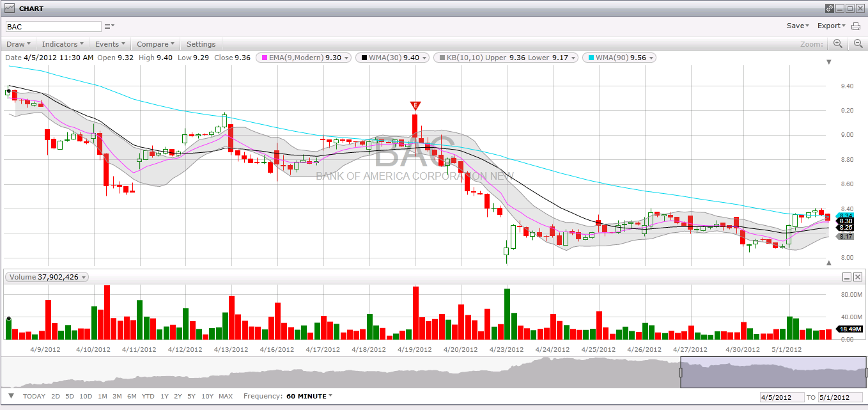Click the left handle of the overview range
Image resolution: width=868 pixels, height=410 pixels.
681,372
